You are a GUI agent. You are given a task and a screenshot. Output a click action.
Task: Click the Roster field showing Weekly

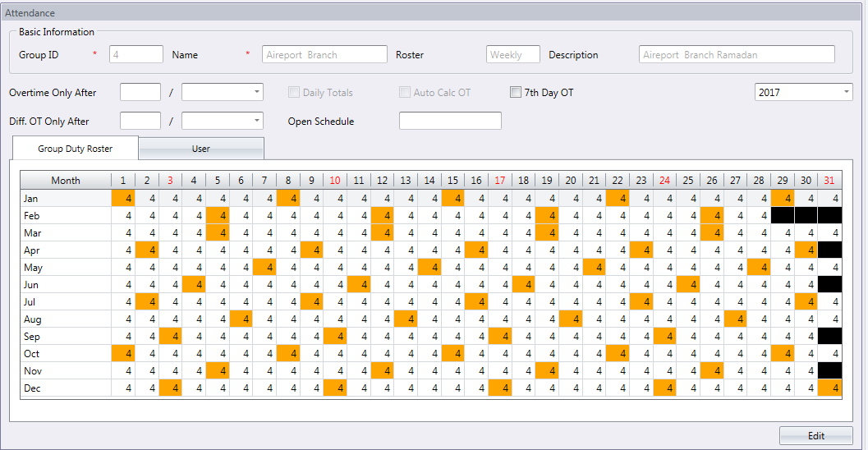click(x=513, y=55)
